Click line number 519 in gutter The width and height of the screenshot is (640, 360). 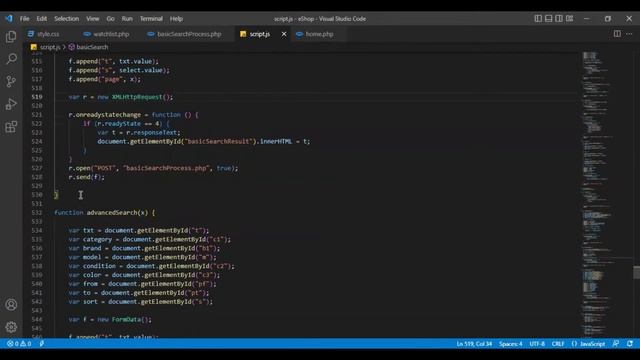37,97
